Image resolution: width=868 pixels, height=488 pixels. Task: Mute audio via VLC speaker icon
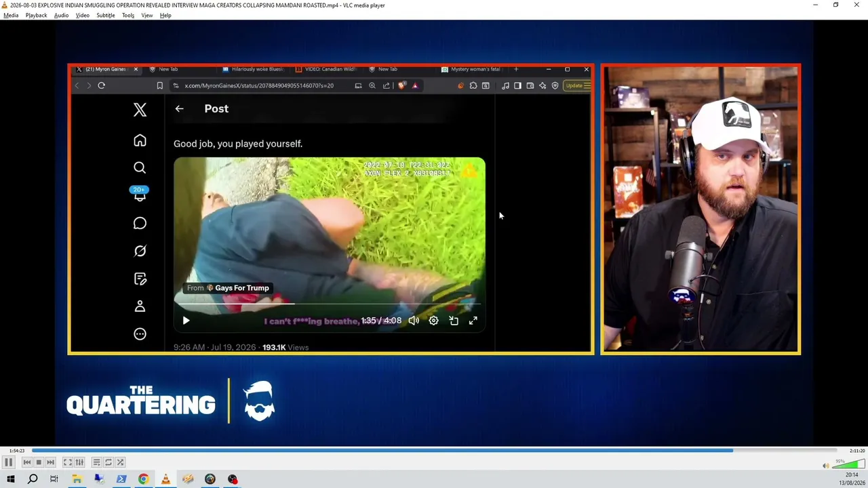pos(825,465)
